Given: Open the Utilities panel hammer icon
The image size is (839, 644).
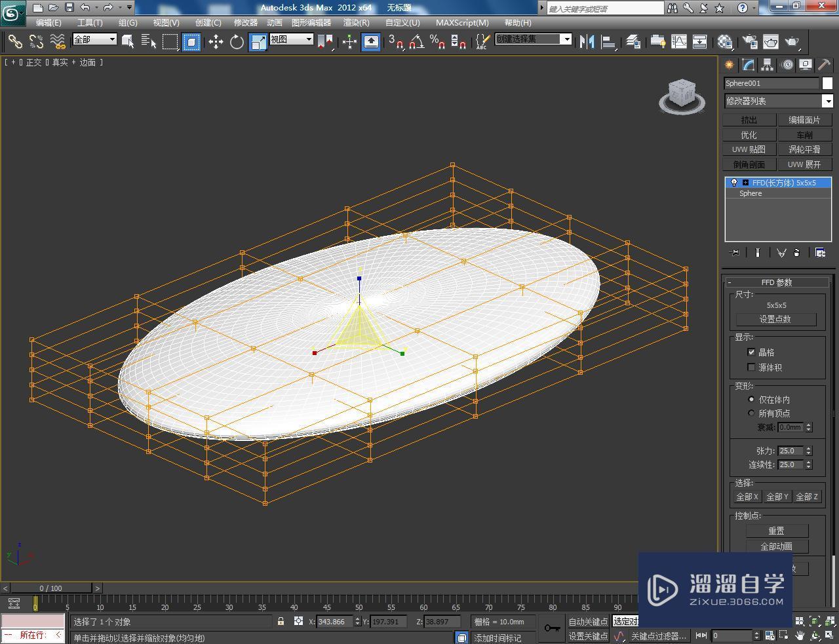Looking at the screenshot, I should (823, 64).
